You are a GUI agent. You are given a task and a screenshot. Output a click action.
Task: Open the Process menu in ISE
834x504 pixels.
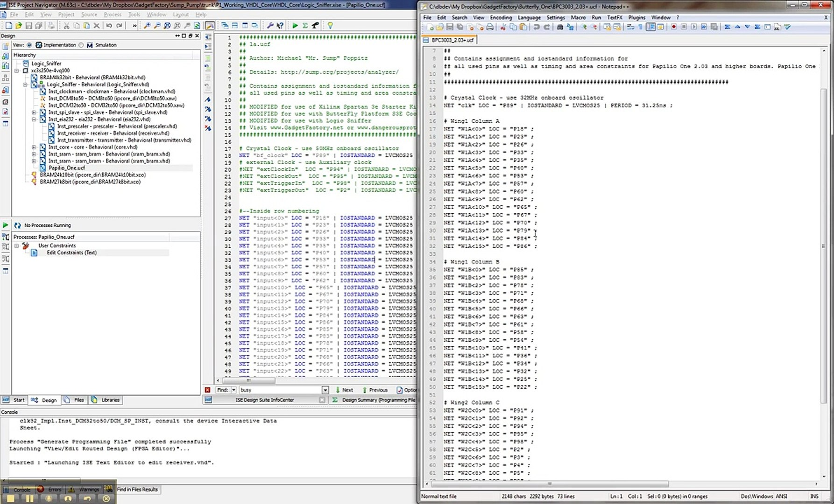(x=113, y=14)
